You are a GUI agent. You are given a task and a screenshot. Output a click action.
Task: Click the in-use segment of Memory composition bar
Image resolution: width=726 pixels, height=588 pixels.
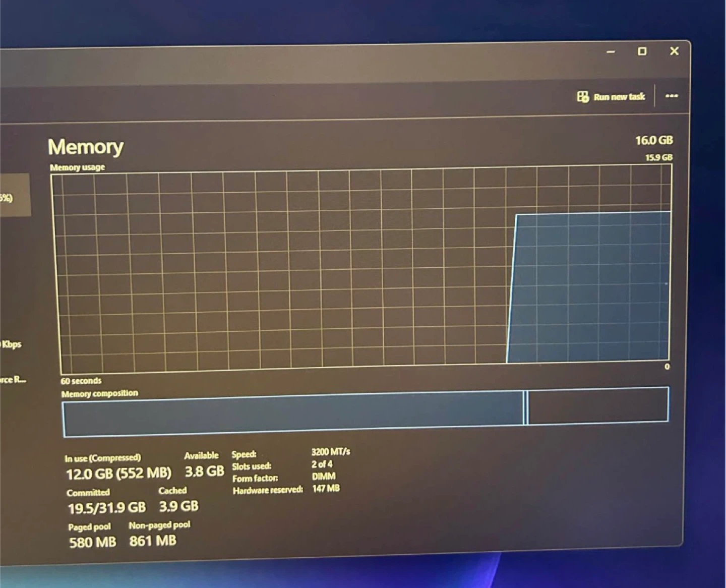[x=292, y=414]
